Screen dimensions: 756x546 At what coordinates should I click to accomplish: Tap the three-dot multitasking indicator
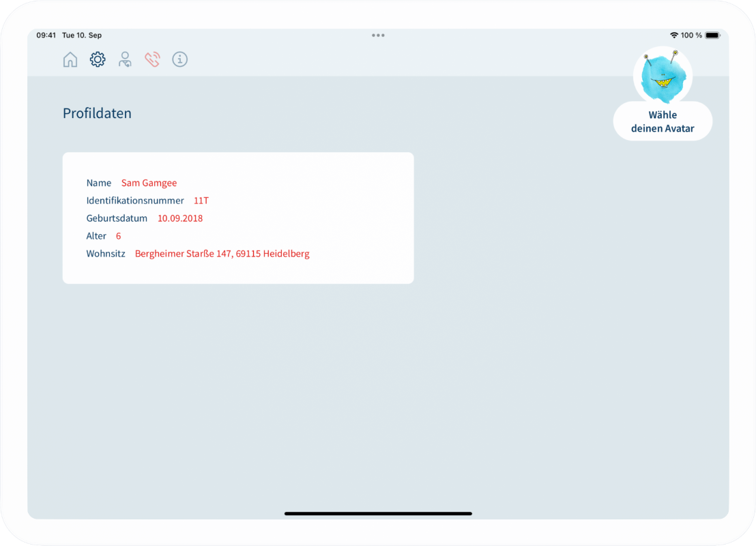378,35
